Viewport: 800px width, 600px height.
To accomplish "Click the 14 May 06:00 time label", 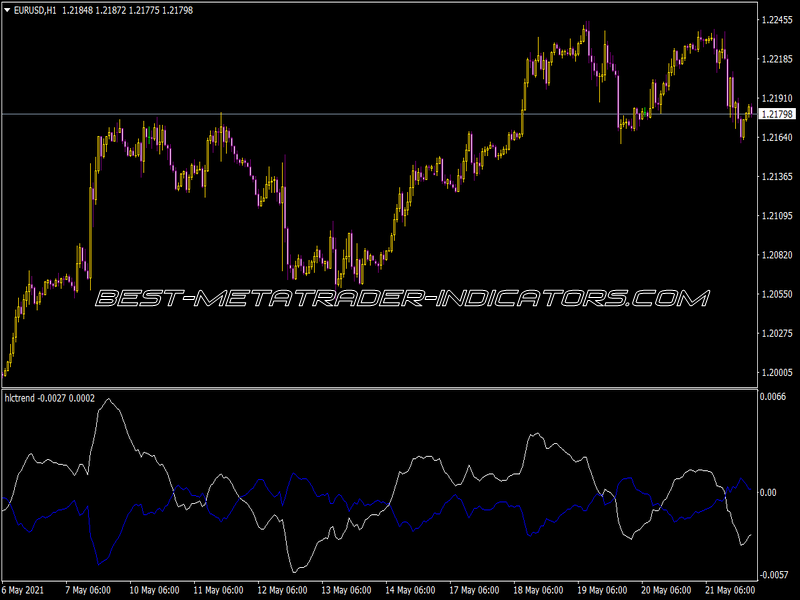I will tap(410, 590).
